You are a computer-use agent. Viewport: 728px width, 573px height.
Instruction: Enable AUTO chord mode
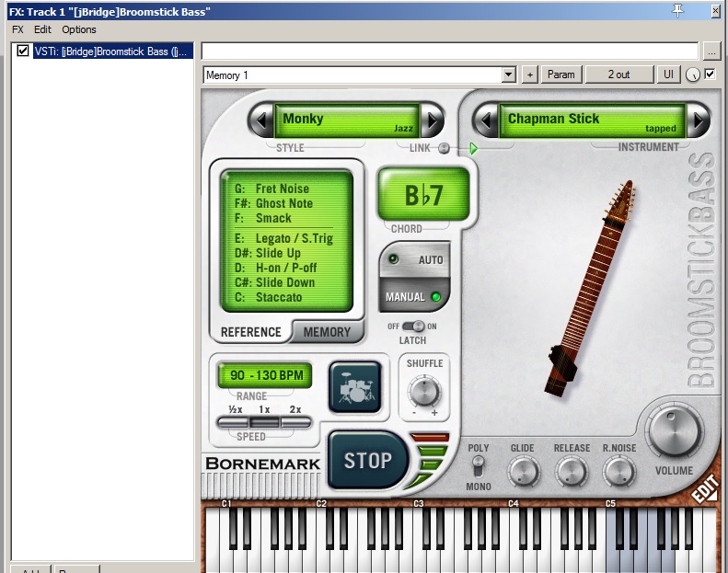click(x=414, y=259)
